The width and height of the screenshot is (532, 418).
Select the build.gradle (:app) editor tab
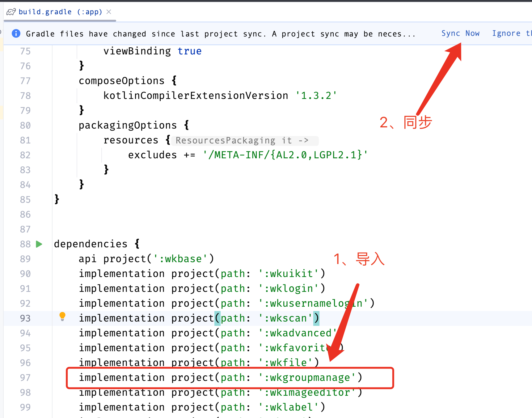tap(60, 12)
